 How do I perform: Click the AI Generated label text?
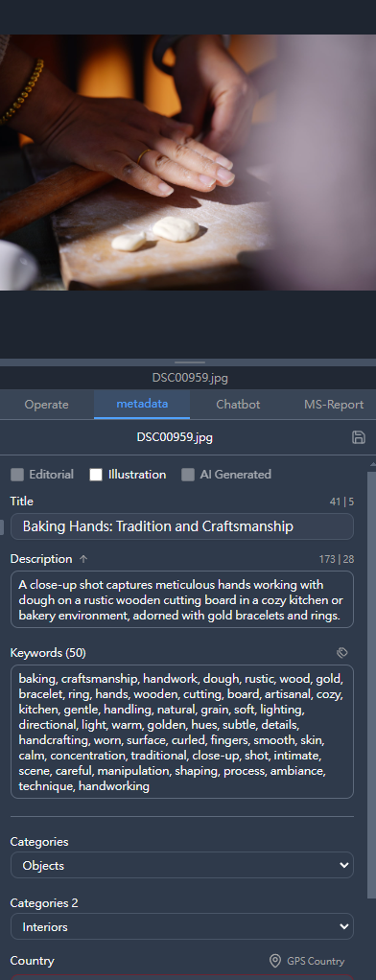(x=235, y=475)
